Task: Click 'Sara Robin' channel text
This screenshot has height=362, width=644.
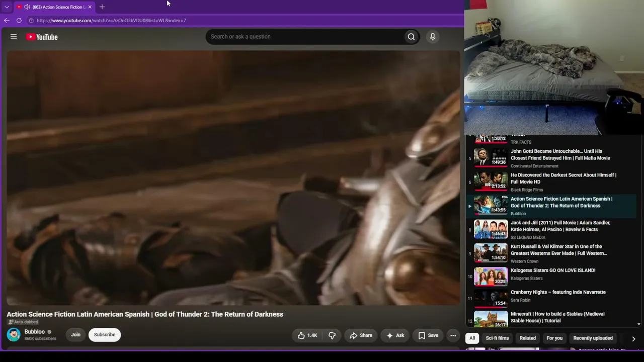Action: [520, 300]
